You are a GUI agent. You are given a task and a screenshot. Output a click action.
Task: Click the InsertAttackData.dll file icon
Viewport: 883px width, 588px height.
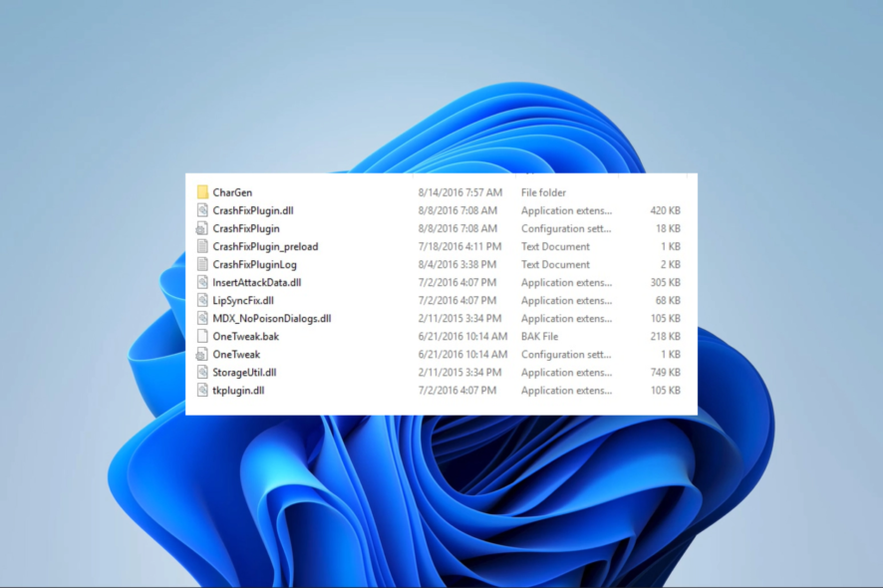click(x=202, y=283)
